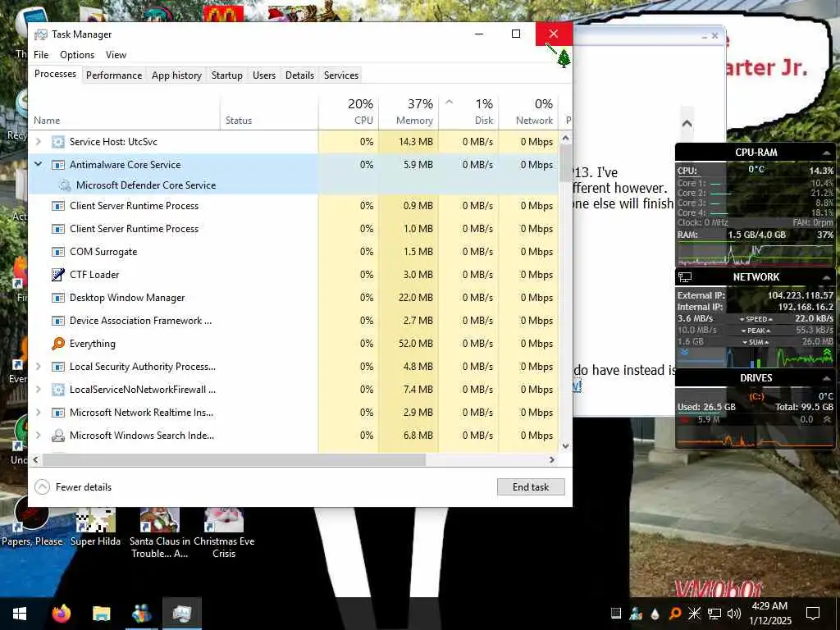
Task: Open the View menu
Action: (116, 55)
